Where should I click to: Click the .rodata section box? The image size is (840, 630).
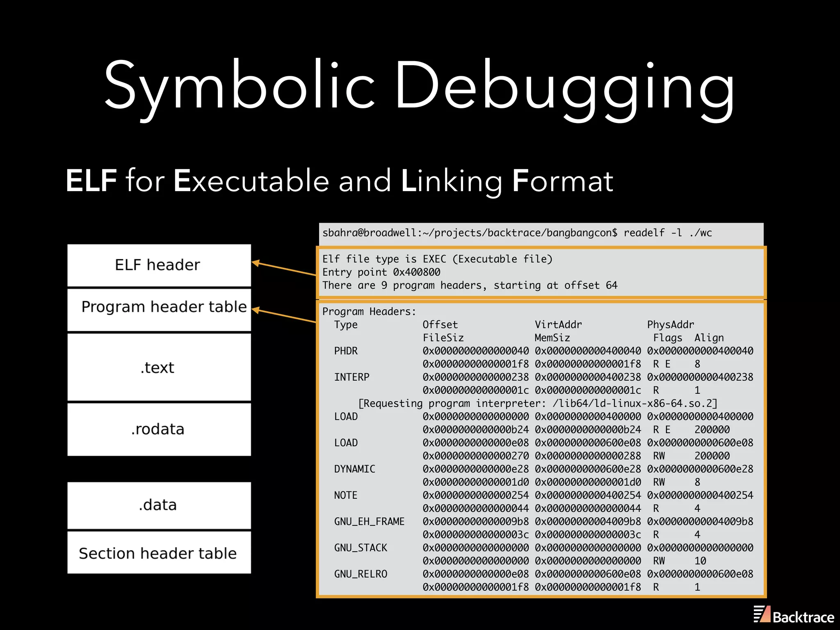pyautogui.click(x=159, y=429)
